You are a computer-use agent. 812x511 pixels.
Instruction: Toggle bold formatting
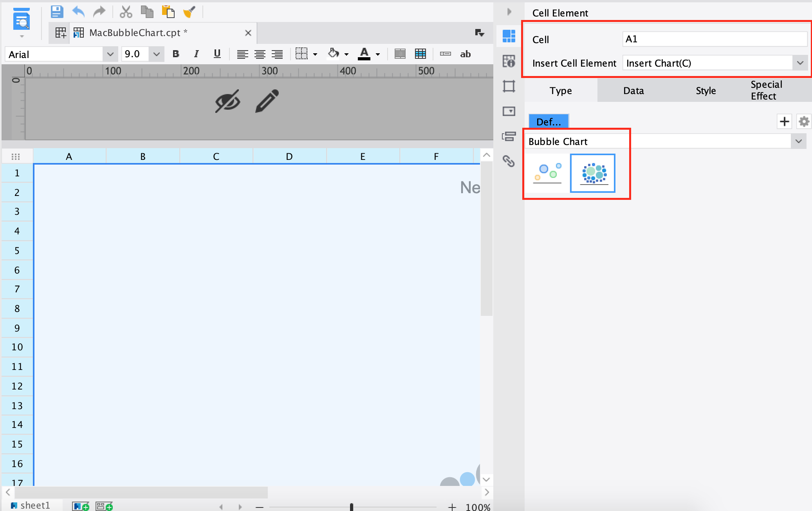[x=176, y=54]
